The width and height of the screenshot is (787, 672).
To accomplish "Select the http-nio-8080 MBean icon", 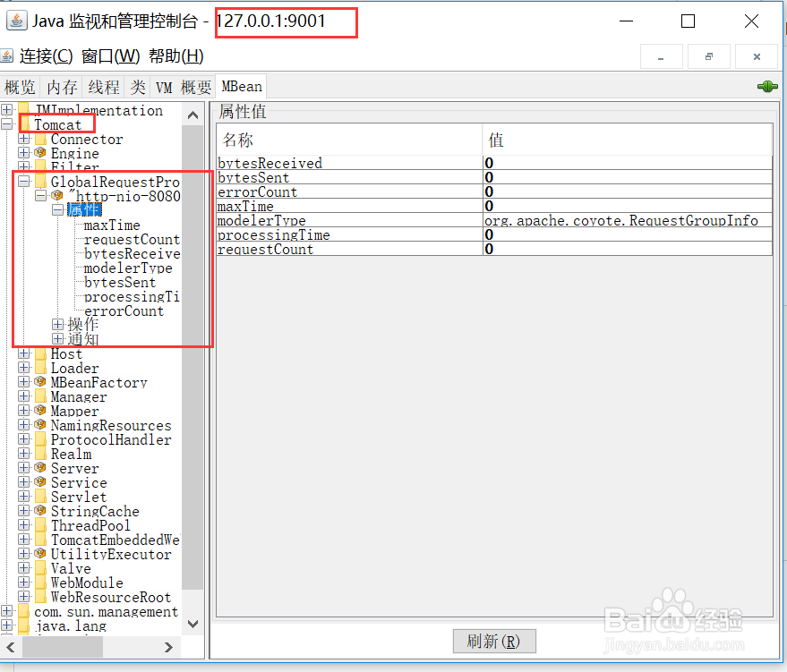I will (x=57, y=195).
